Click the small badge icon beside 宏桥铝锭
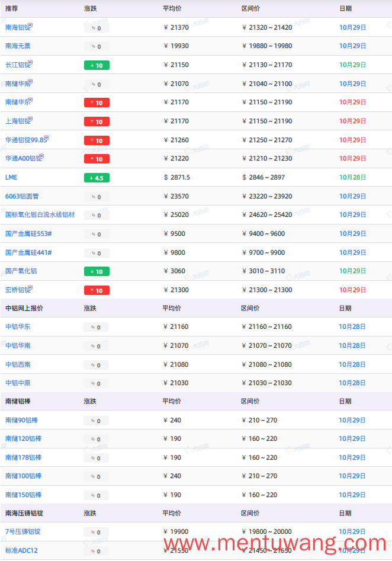 (x=30, y=287)
